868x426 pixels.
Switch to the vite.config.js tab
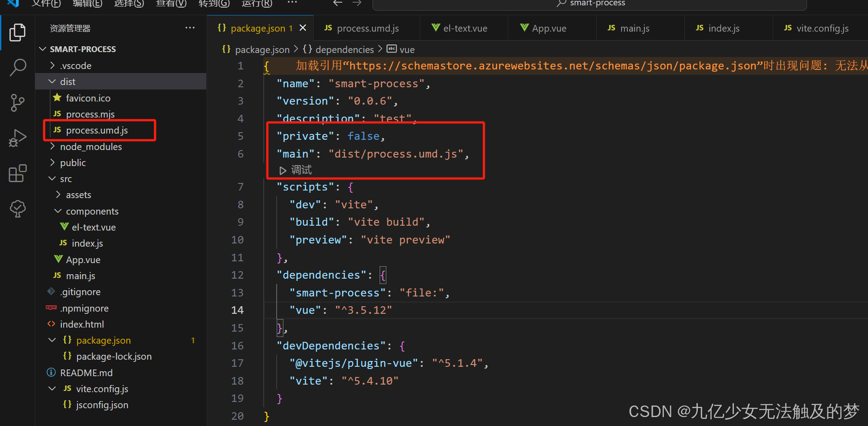point(820,28)
